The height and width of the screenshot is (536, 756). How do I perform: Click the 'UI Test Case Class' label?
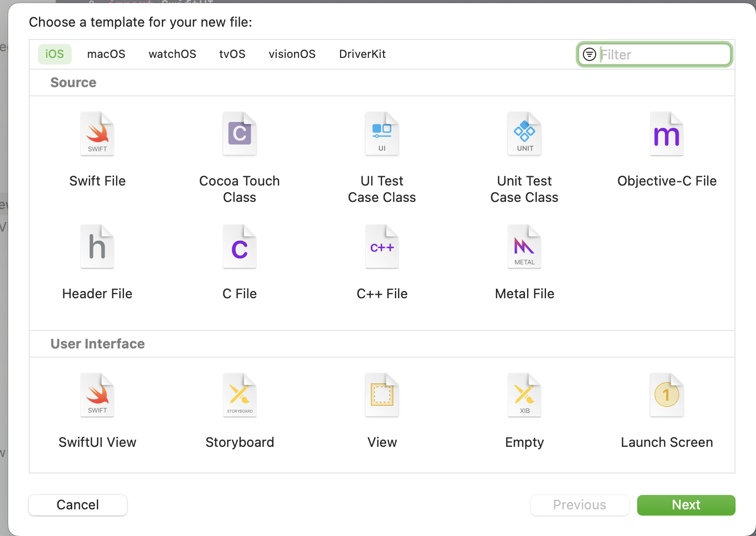[382, 189]
